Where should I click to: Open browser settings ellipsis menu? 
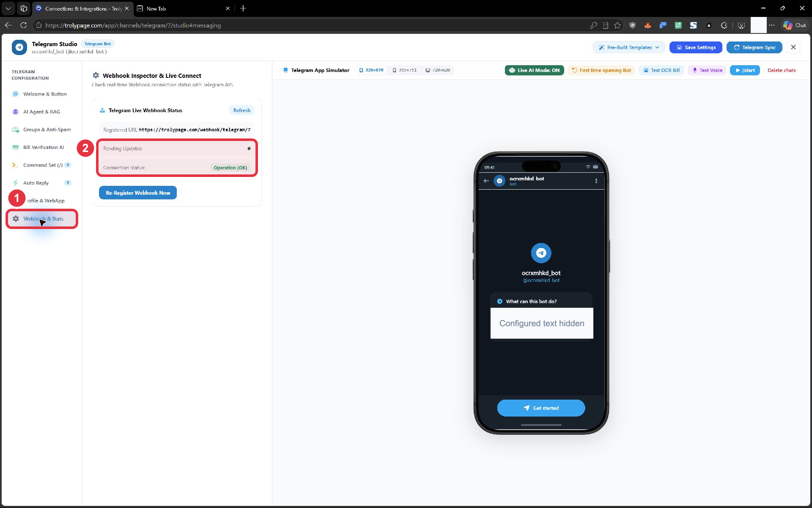[772, 25]
